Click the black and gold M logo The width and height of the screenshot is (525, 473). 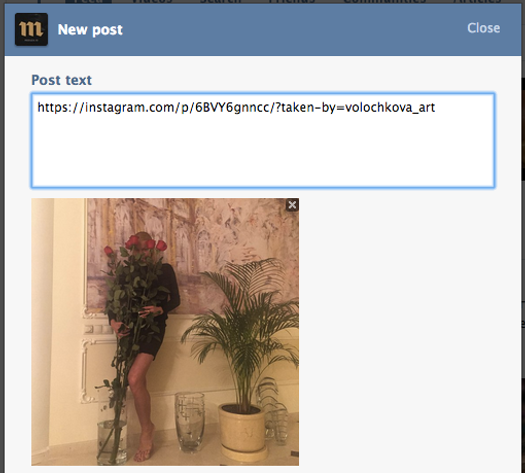31,29
